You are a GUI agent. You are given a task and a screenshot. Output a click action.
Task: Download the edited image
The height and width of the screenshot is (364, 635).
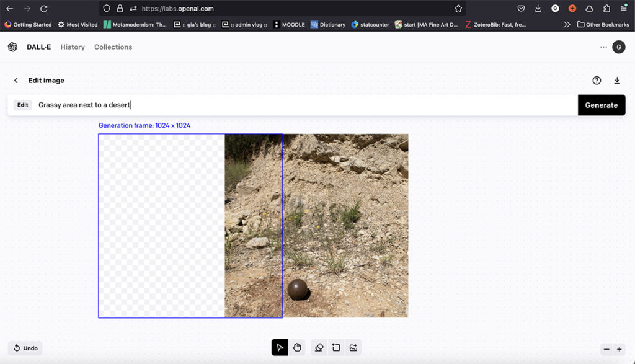tap(617, 81)
